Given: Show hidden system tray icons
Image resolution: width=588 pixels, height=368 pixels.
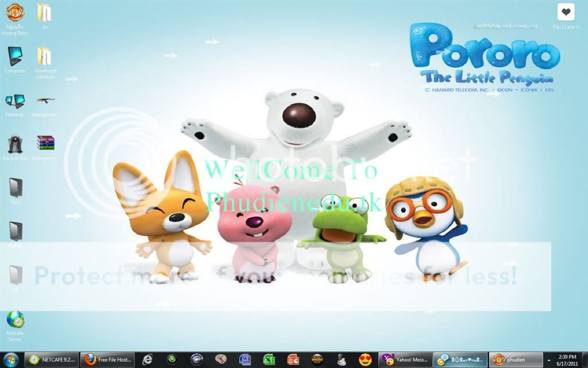Looking at the screenshot, I should (551, 360).
